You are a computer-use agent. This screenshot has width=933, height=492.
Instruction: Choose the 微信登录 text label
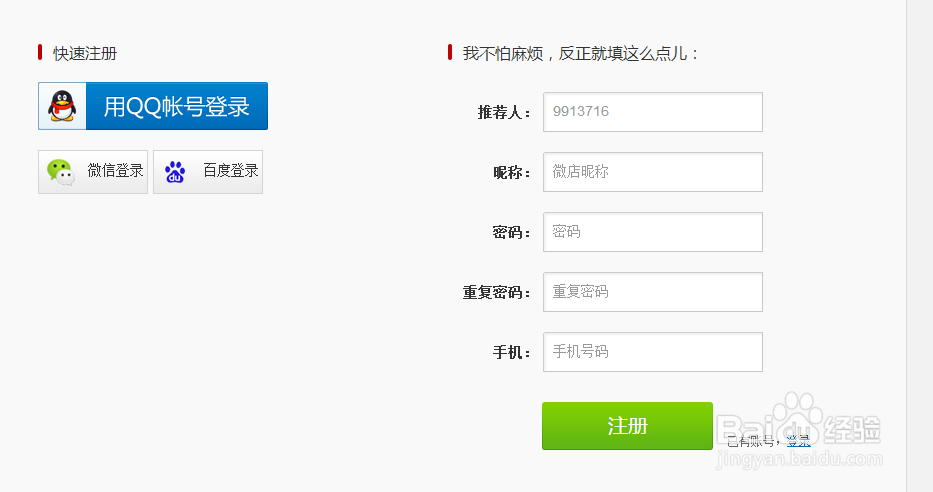tap(115, 171)
